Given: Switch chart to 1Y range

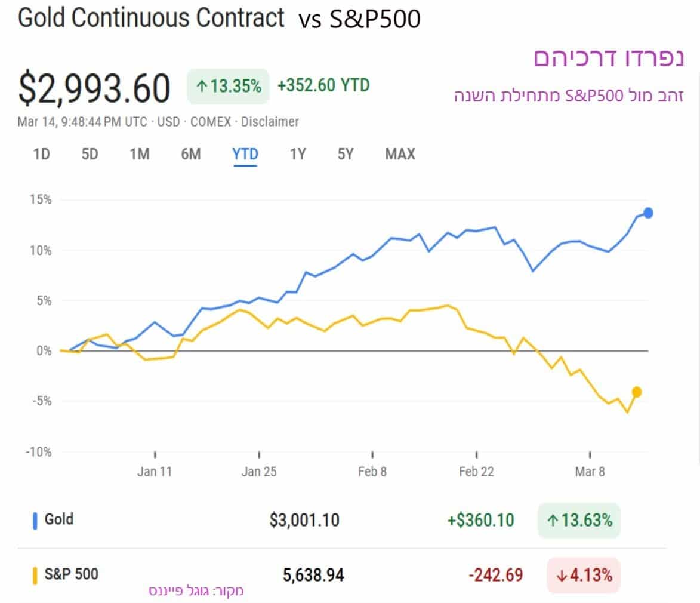Looking at the screenshot, I should coord(297,155).
